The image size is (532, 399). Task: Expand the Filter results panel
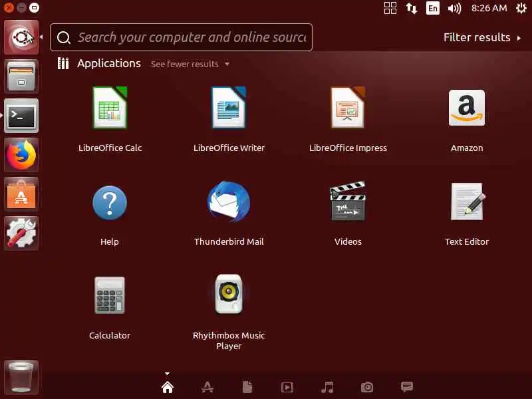(481, 37)
